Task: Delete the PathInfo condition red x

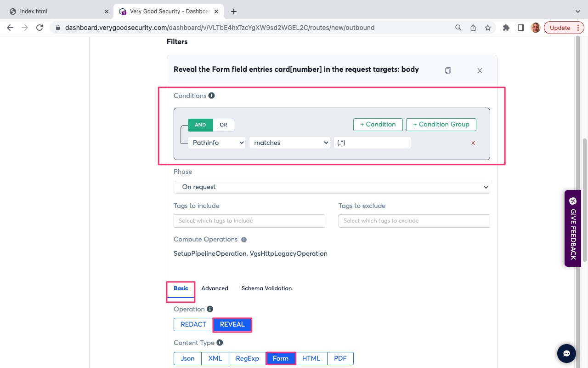Action: (x=473, y=143)
